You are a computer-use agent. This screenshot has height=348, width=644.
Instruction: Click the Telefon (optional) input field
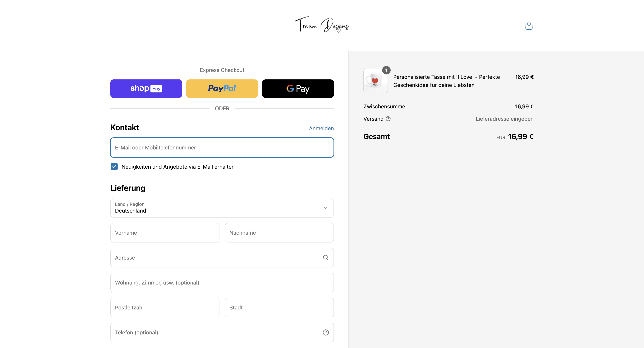(222, 332)
